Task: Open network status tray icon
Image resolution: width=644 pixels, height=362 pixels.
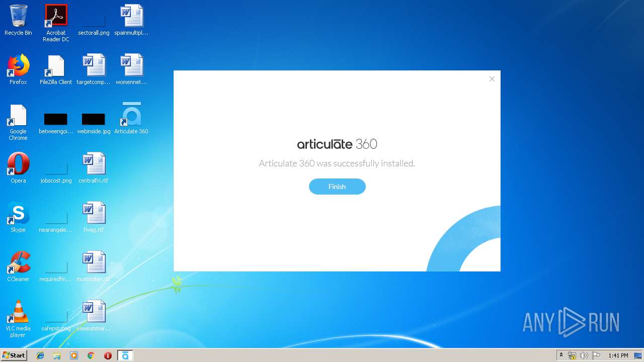Action: (x=572, y=355)
